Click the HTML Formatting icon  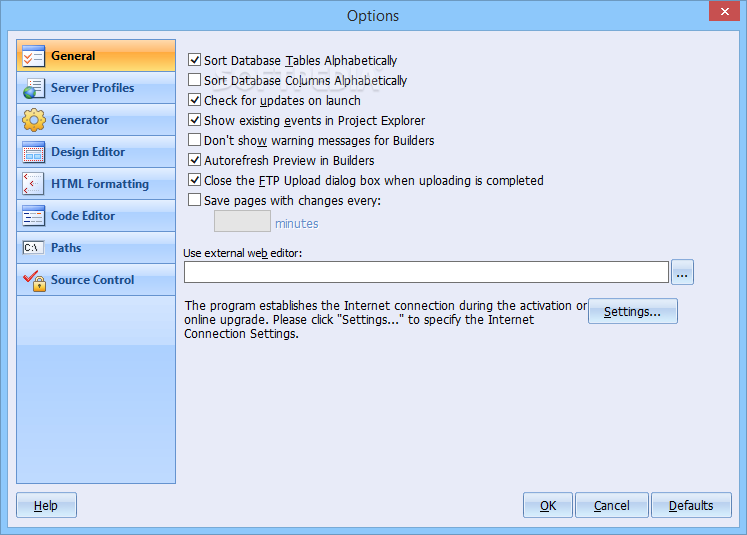34,184
